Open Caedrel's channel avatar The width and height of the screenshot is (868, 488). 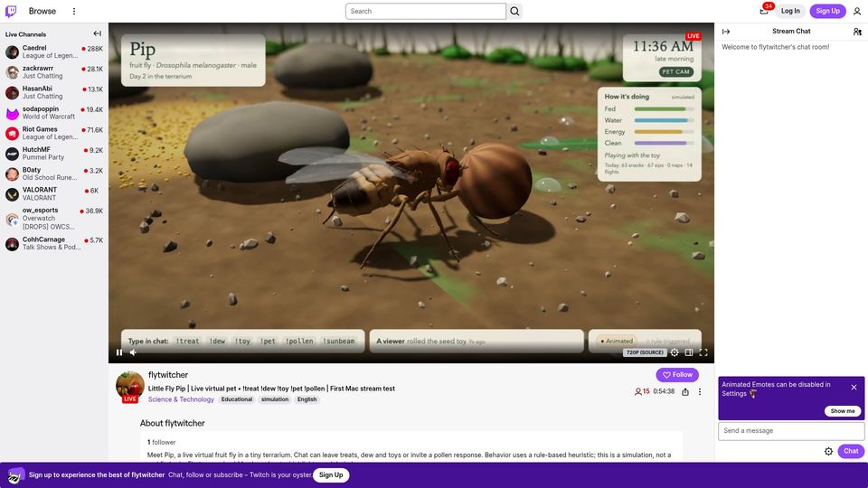coord(12,52)
